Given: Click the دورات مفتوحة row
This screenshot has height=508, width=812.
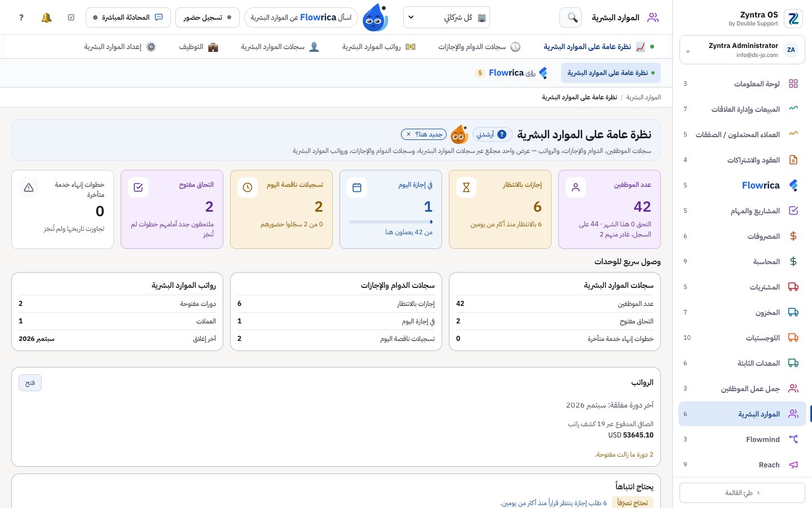Looking at the screenshot, I should coord(117,304).
